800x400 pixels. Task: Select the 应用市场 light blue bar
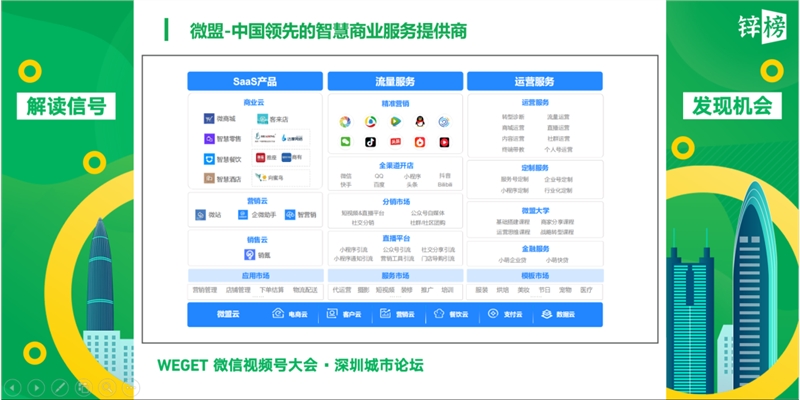point(255,276)
